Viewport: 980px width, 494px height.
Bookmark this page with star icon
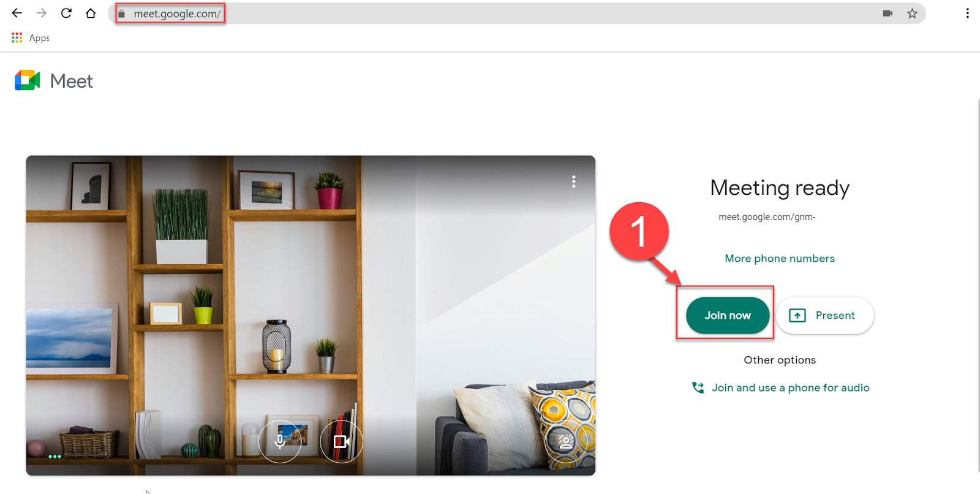tap(912, 13)
